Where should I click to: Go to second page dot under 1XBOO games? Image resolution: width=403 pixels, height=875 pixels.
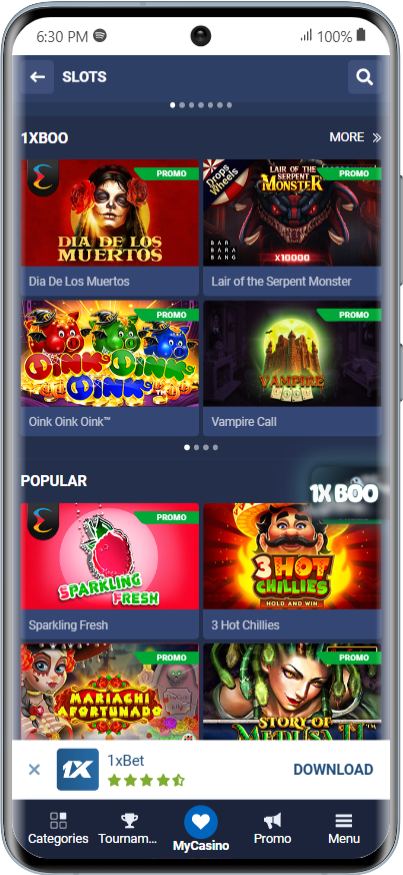click(196, 447)
